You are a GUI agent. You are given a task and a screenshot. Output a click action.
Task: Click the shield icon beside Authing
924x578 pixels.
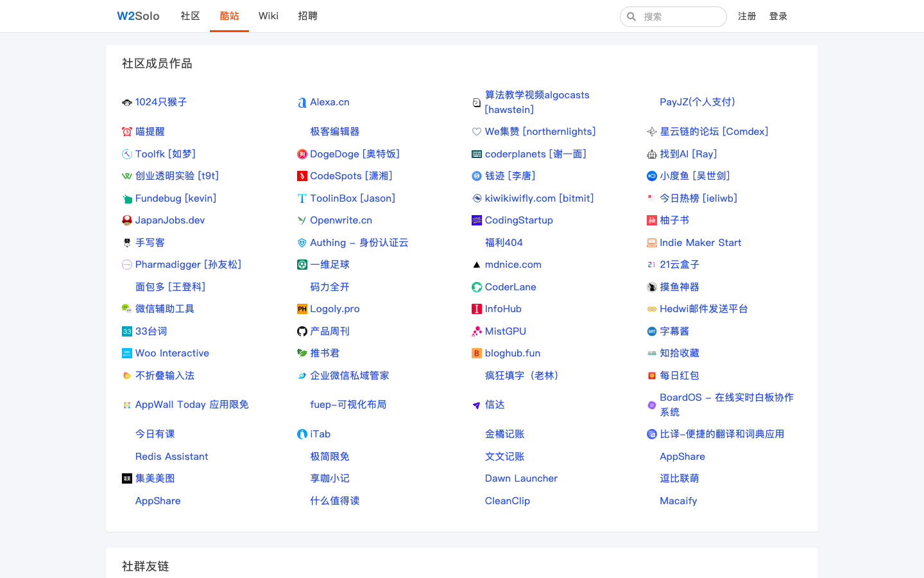coord(302,243)
